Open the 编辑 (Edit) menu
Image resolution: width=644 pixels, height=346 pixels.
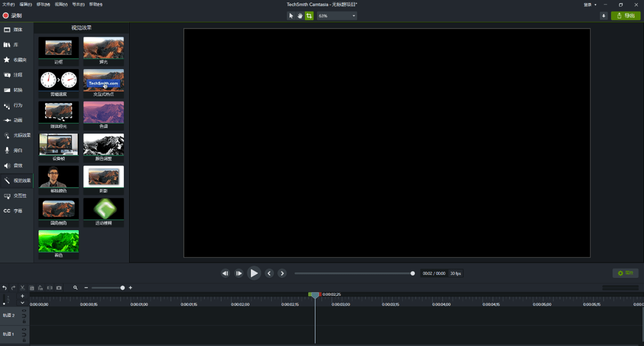[25, 4]
